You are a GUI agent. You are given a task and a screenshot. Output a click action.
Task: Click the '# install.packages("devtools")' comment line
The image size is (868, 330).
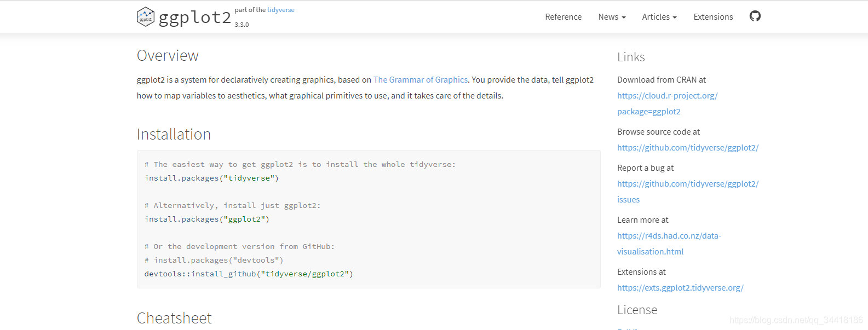click(214, 260)
